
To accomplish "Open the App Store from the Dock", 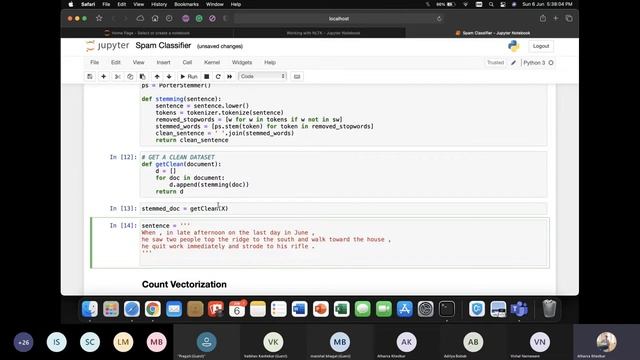I will (x=404, y=309).
